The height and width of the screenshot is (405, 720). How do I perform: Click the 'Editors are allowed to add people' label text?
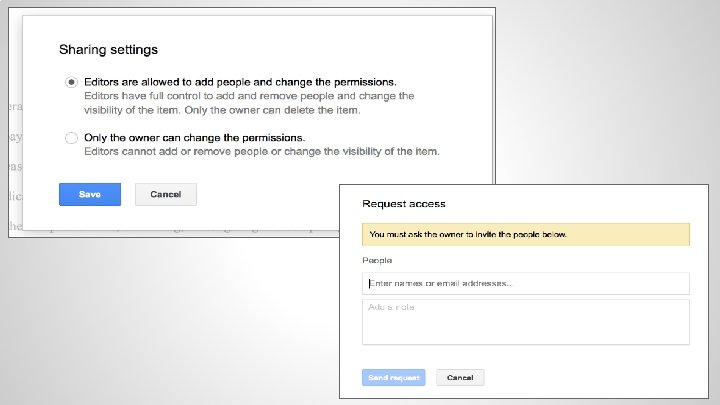[241, 81]
